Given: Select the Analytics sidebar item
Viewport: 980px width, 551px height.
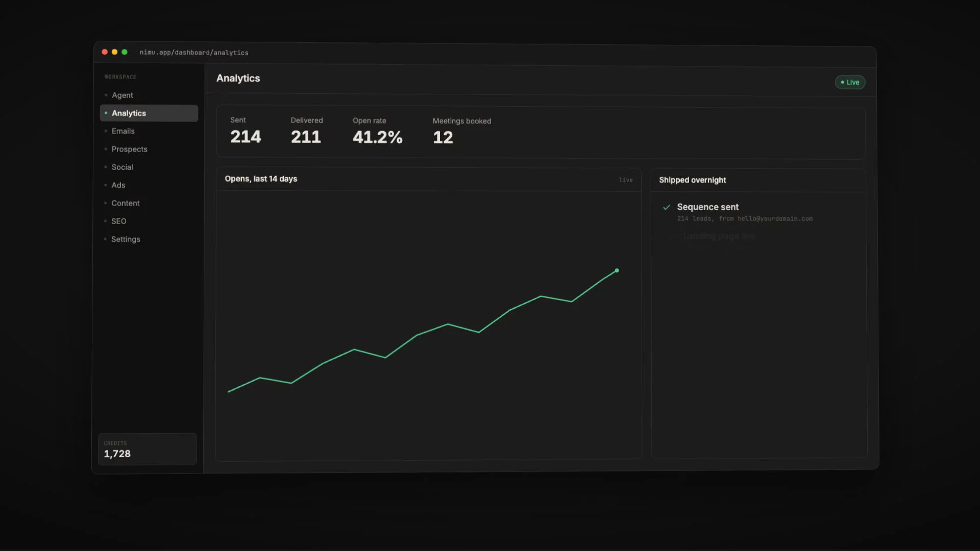Looking at the screenshot, I should click(x=149, y=113).
